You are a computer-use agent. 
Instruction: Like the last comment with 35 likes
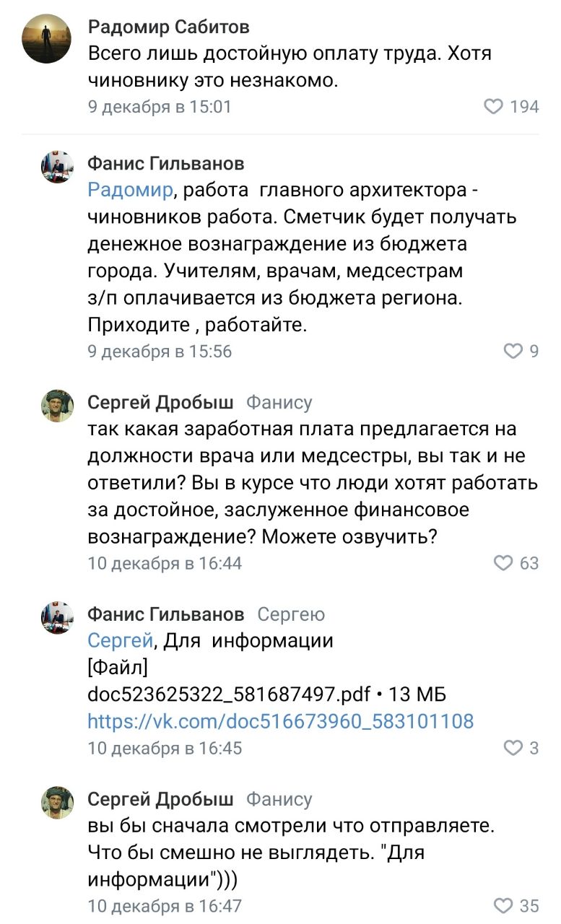tap(503, 905)
